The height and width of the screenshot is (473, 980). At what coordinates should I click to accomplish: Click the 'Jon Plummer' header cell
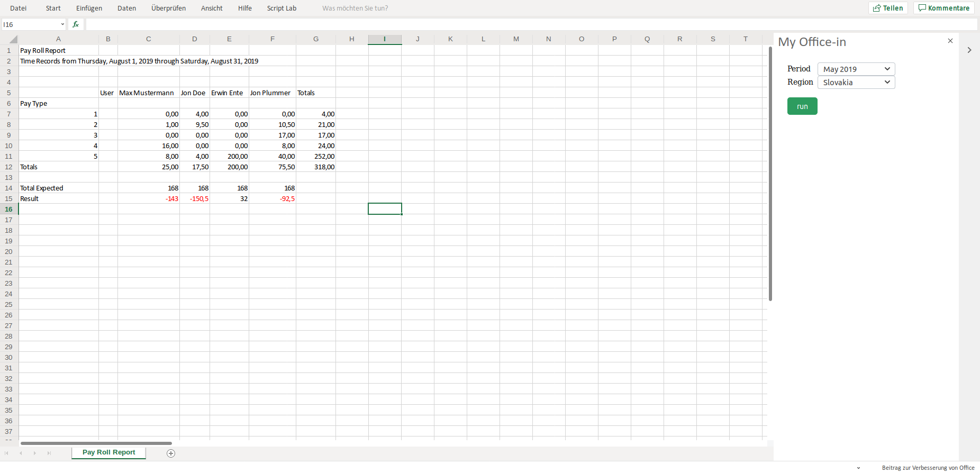[x=273, y=93]
